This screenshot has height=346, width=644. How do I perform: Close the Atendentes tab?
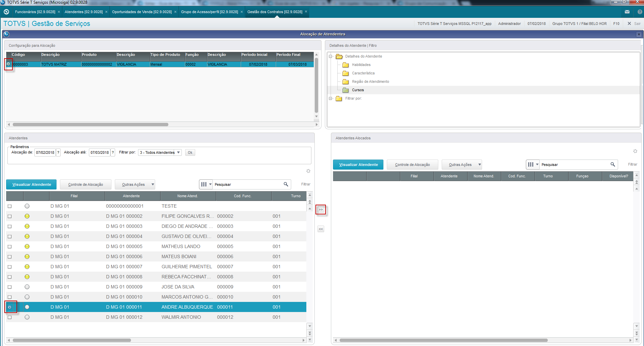point(106,12)
